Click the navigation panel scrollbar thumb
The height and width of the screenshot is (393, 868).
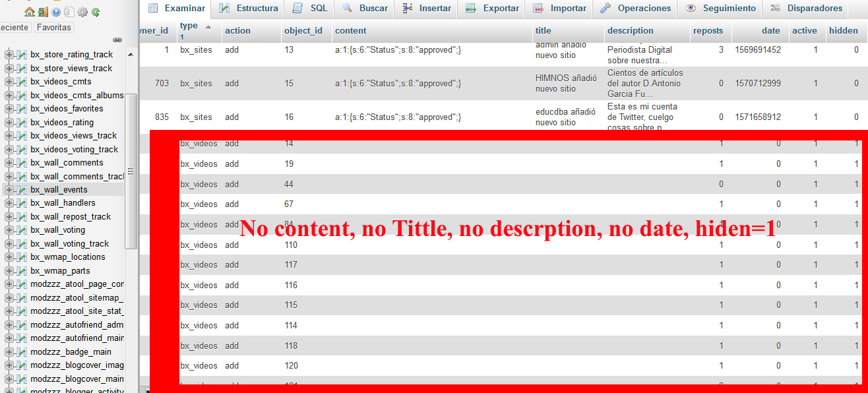pyautogui.click(x=131, y=171)
